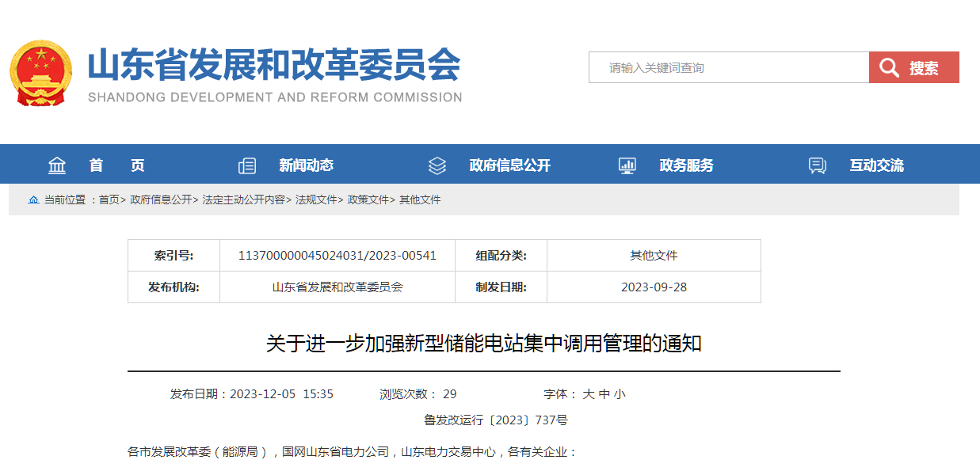Open the 政务服务 navigation menu item
This screenshot has height=475, width=980.
click(x=686, y=165)
